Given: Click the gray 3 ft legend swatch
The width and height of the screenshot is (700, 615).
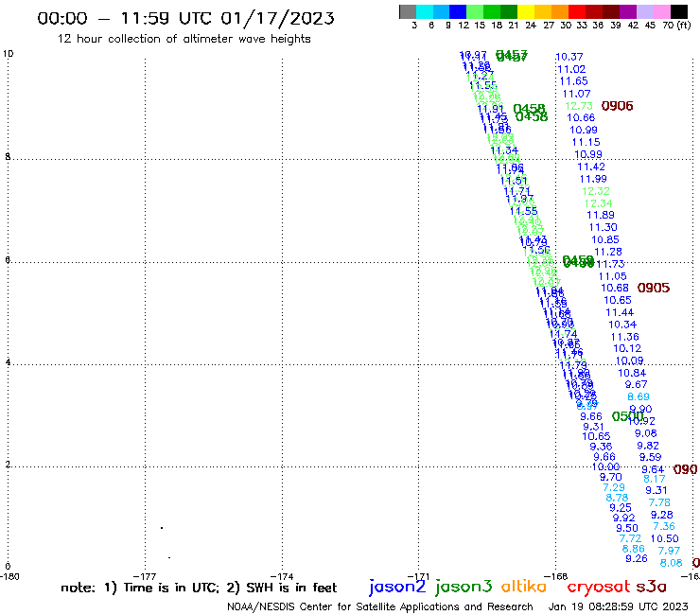Looking at the screenshot, I should click(408, 11).
